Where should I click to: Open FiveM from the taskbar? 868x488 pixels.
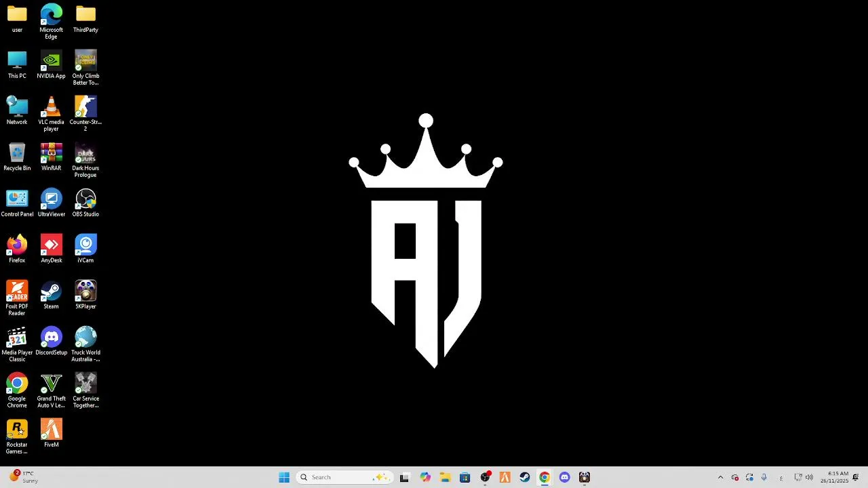(x=505, y=477)
